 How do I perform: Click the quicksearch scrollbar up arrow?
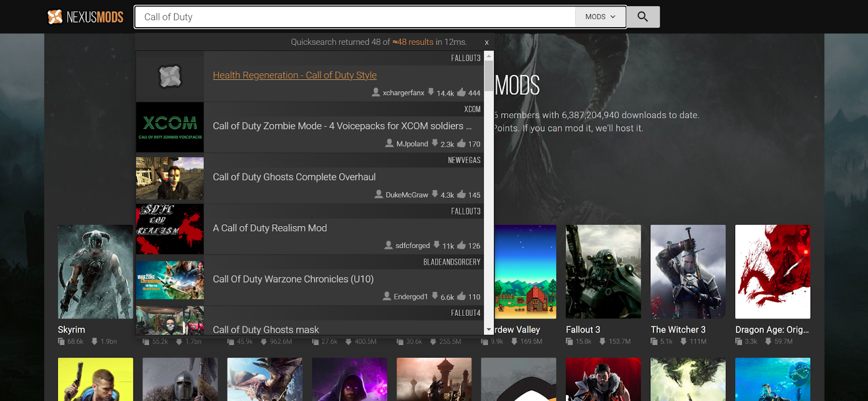(489, 56)
